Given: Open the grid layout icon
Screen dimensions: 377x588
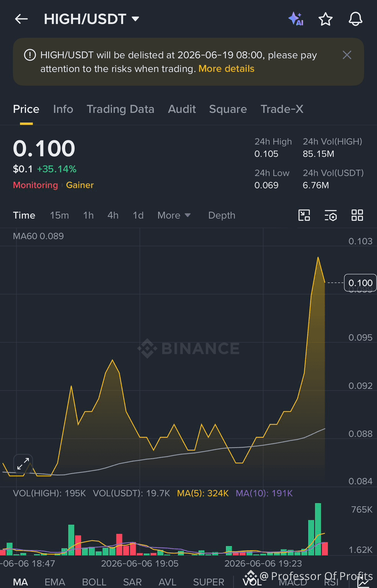Looking at the screenshot, I should [357, 215].
